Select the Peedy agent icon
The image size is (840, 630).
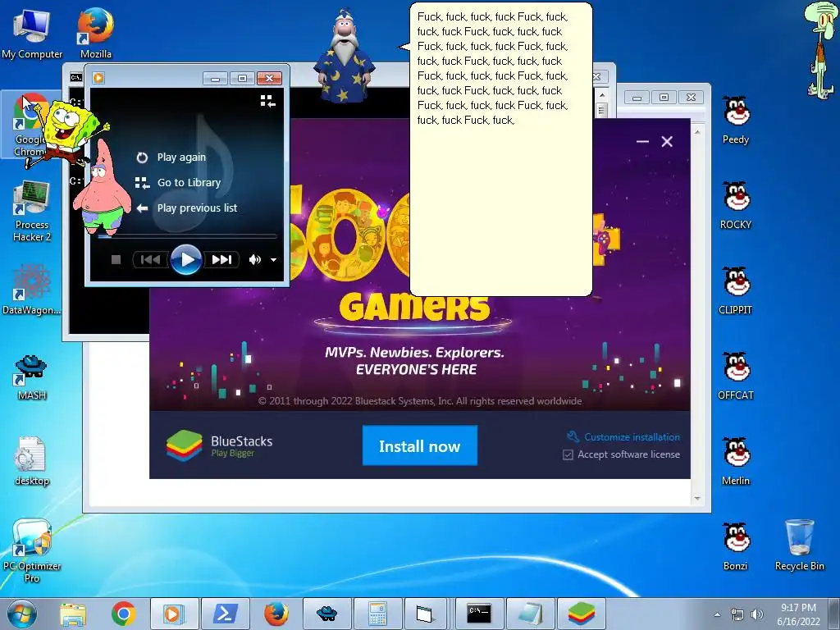click(x=736, y=120)
